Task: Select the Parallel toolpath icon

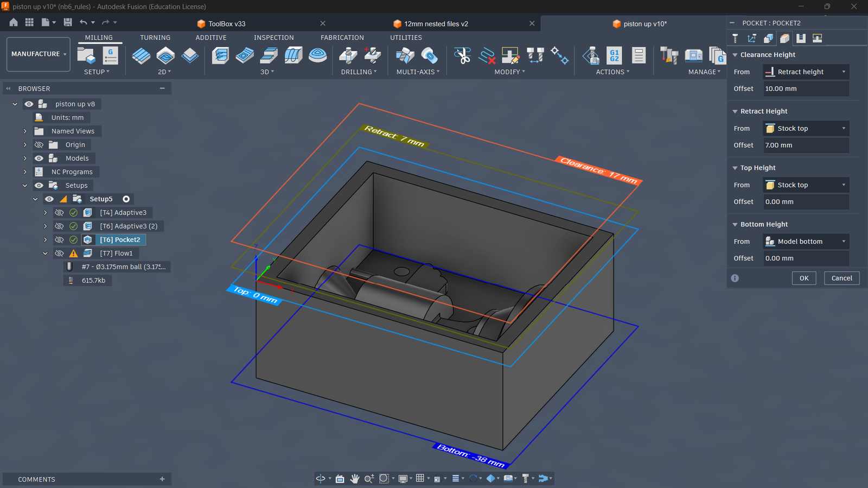Action: [269, 55]
